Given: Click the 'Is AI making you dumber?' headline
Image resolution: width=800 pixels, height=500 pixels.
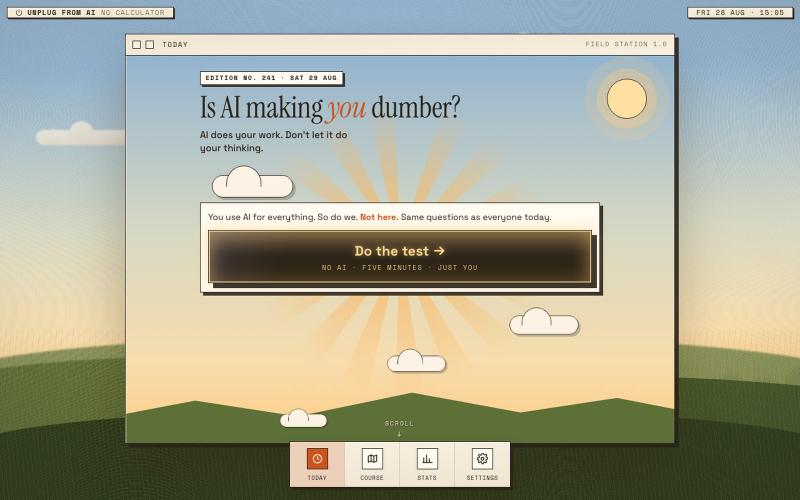Looking at the screenshot, I should coord(330,108).
